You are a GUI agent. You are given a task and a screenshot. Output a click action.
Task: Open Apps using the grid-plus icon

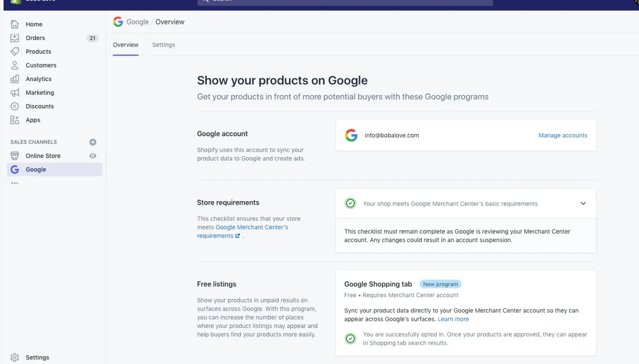15,120
